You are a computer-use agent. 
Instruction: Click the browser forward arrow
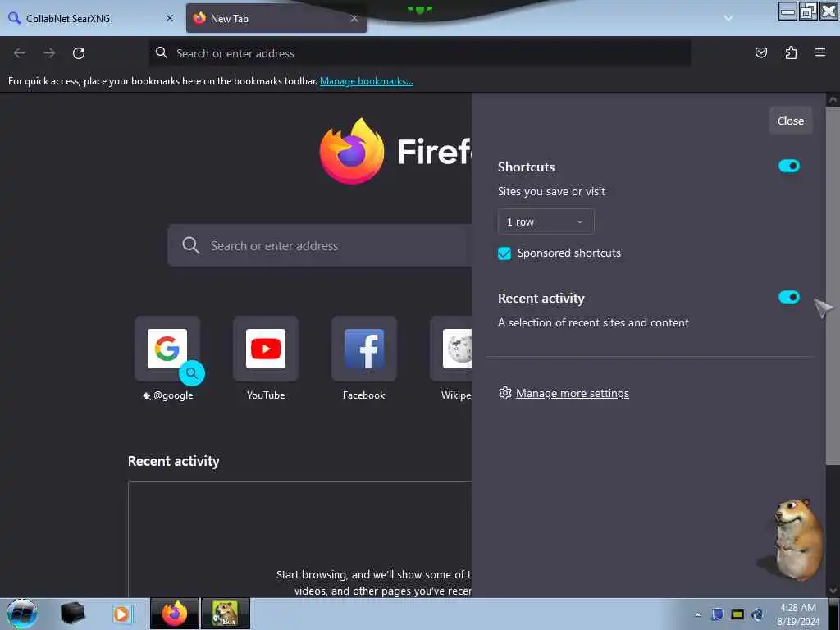(49, 53)
